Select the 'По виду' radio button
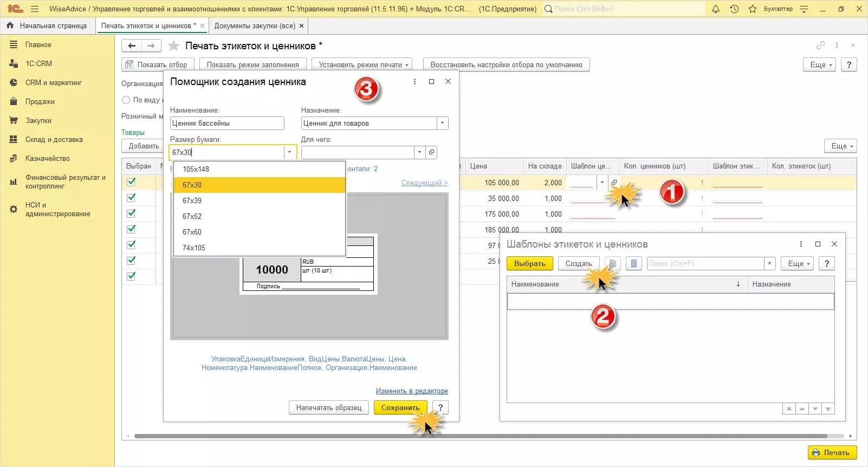This screenshot has width=868, height=467. point(126,100)
